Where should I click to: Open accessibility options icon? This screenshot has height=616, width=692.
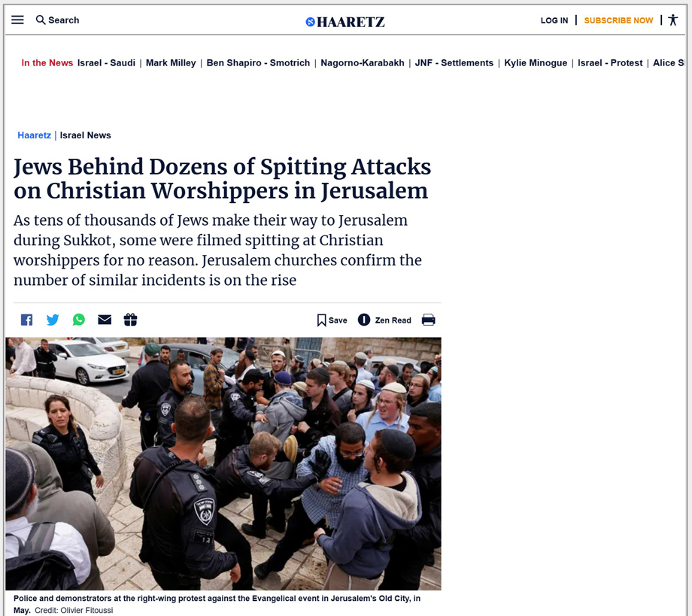(673, 20)
